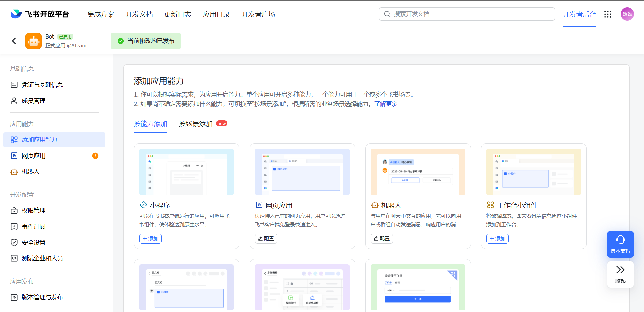Focus the 搜索开发文档 search field
This screenshot has height=312, width=644.
[467, 14]
